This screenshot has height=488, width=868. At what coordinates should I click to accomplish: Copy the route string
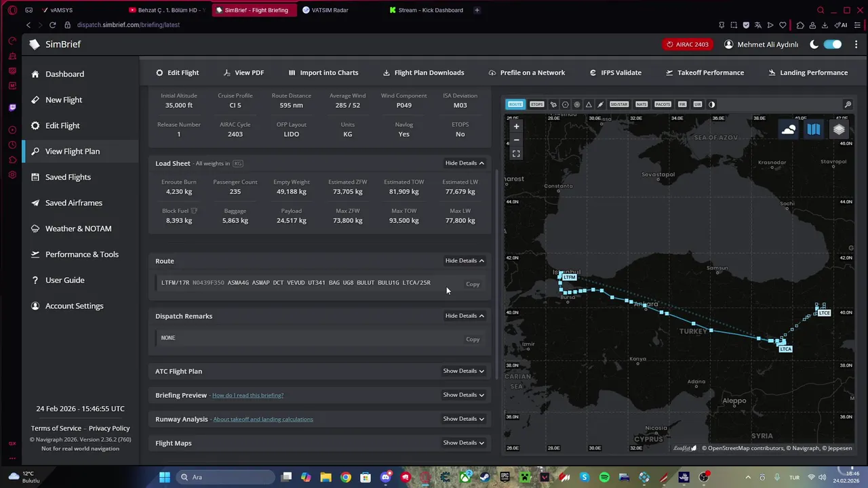(x=473, y=285)
